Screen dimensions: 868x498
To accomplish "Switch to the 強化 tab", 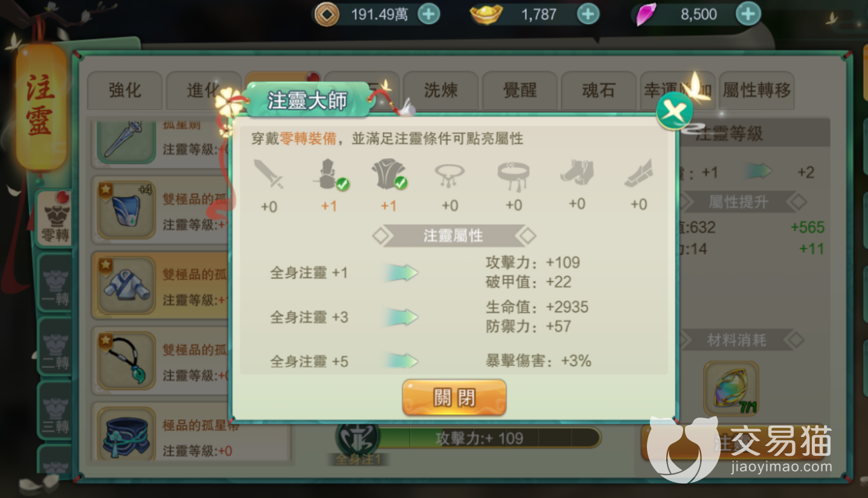I will (x=125, y=91).
